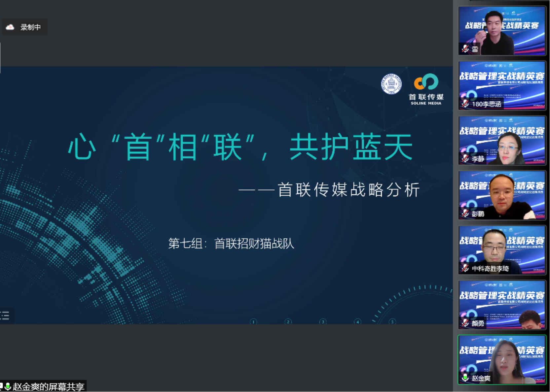Viewport: 550px width, 392px height.
Task: Unmute 李静's microphone
Action: point(465,158)
